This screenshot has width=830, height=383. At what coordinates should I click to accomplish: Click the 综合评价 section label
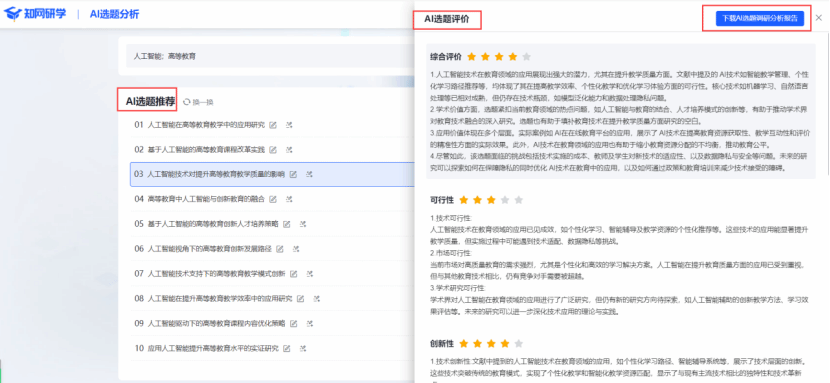point(446,57)
